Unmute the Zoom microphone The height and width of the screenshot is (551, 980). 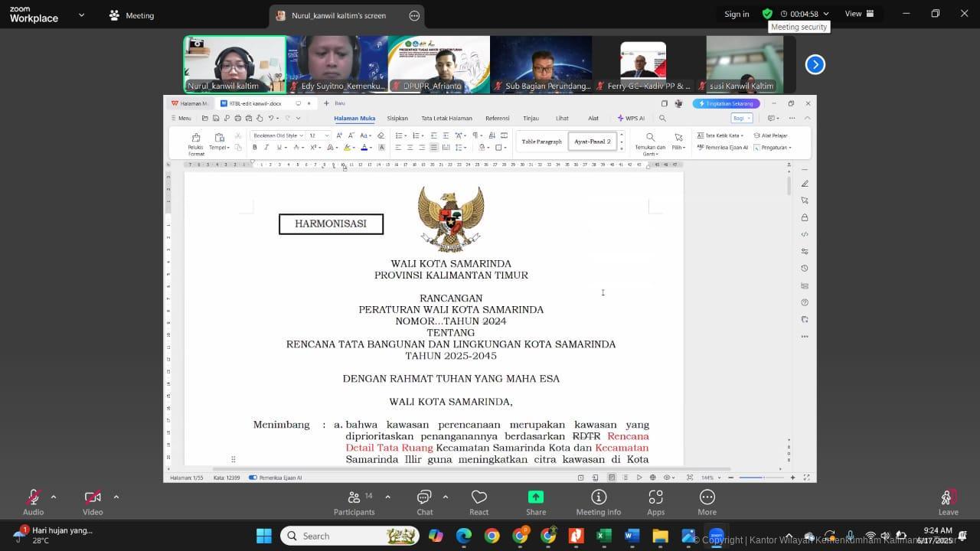coord(33,497)
